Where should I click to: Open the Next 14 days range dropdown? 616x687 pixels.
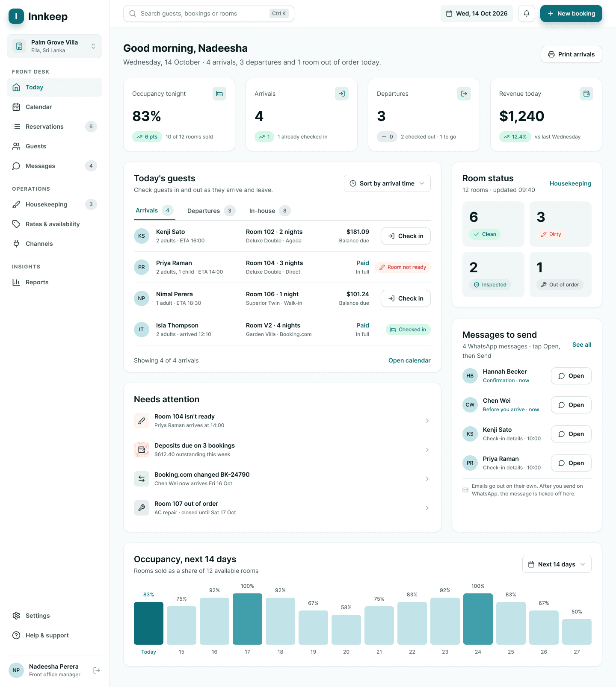pos(557,564)
